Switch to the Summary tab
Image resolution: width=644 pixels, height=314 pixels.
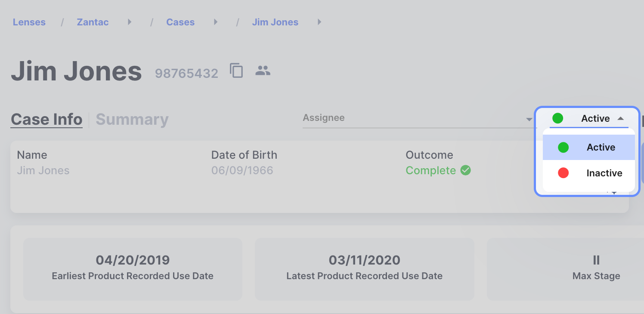point(132,119)
